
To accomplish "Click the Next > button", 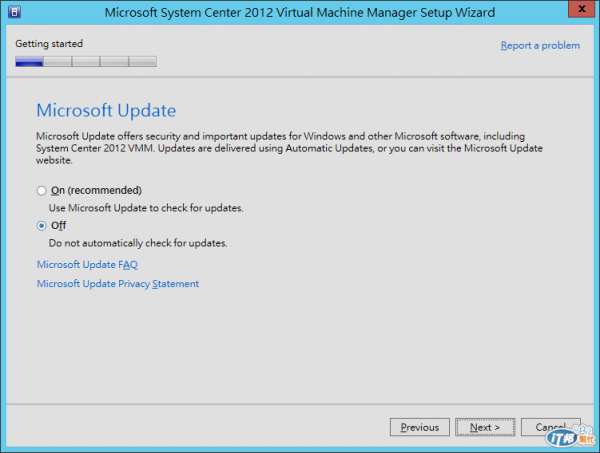I will coord(485,427).
